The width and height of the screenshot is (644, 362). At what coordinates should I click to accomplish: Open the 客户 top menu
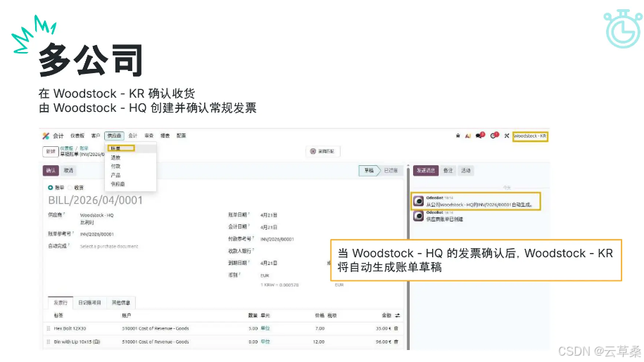(95, 136)
